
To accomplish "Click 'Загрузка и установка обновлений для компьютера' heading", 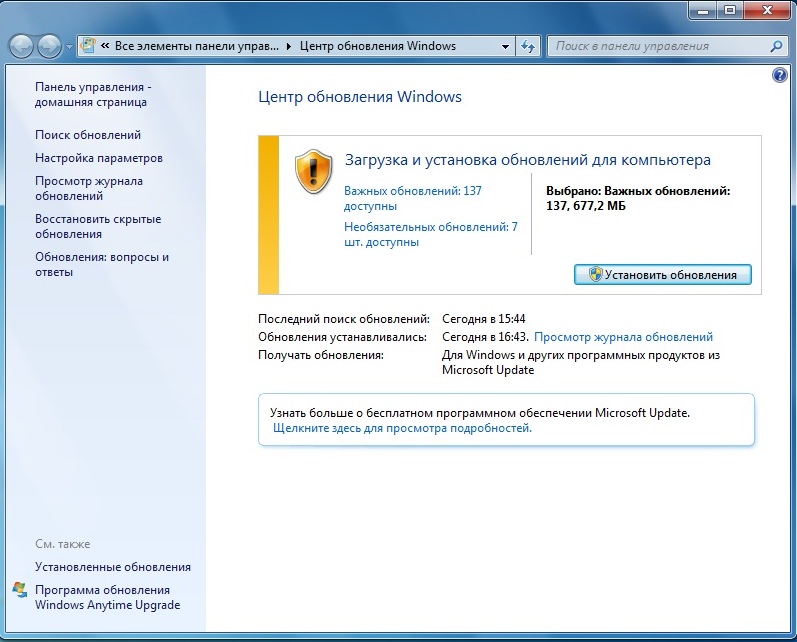I will click(528, 160).
